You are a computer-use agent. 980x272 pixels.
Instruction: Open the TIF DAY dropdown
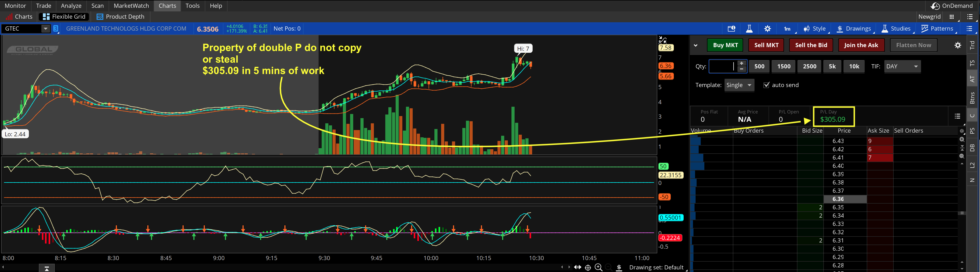tap(902, 66)
